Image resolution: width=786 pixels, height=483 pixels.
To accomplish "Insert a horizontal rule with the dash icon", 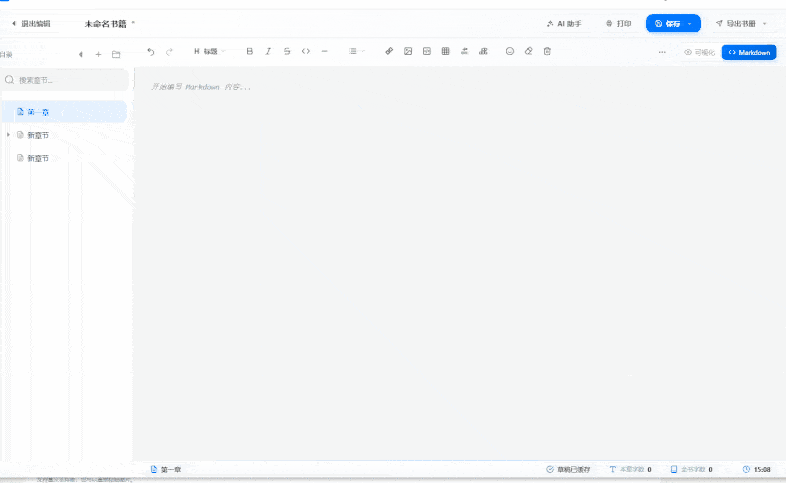I will (x=324, y=51).
